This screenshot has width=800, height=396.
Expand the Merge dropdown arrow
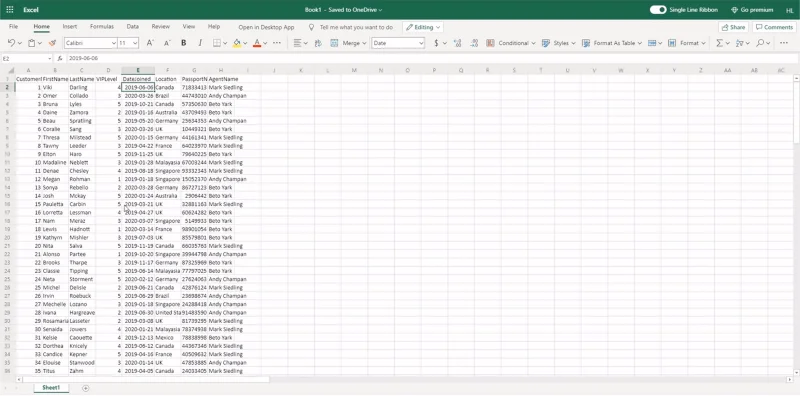tap(364, 43)
